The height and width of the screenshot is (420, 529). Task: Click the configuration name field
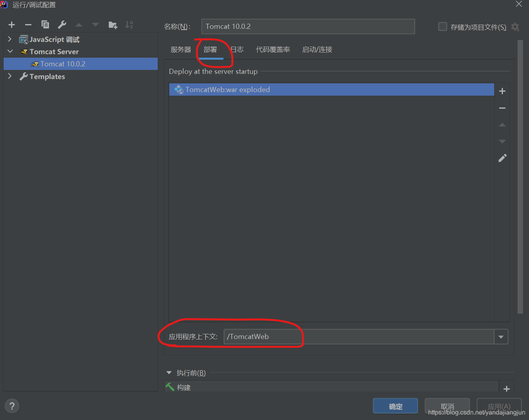click(308, 26)
